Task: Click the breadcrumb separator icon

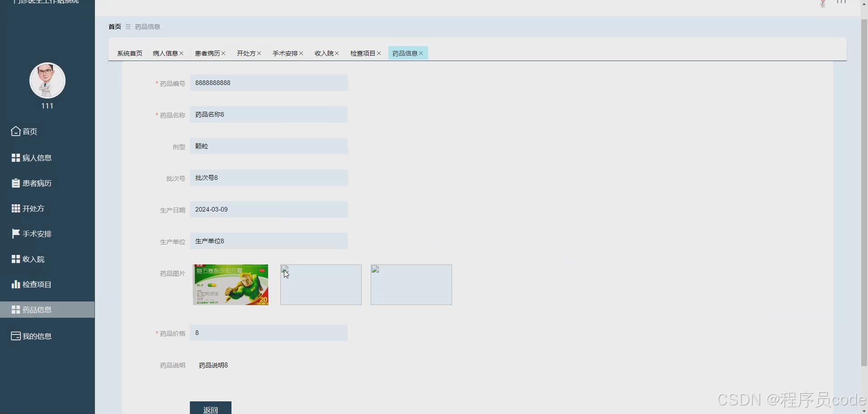Action: coord(128,27)
